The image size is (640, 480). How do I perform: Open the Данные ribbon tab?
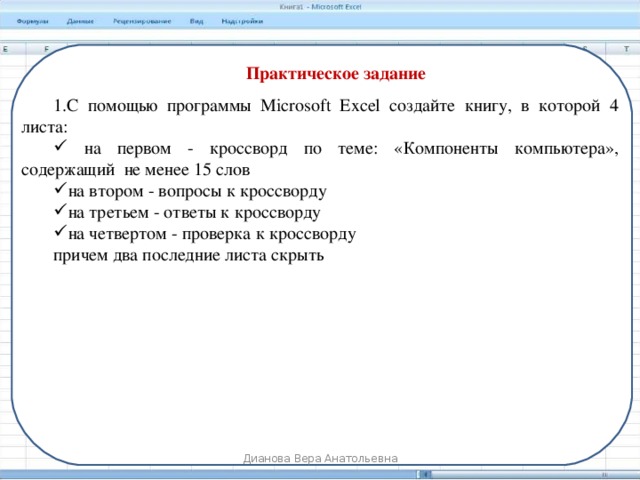80,21
